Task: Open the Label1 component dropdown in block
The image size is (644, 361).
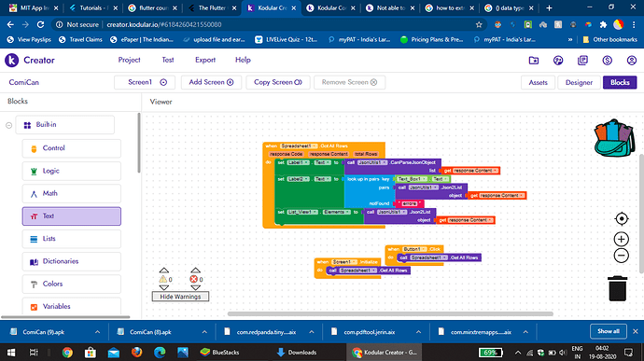Action: 298,162
